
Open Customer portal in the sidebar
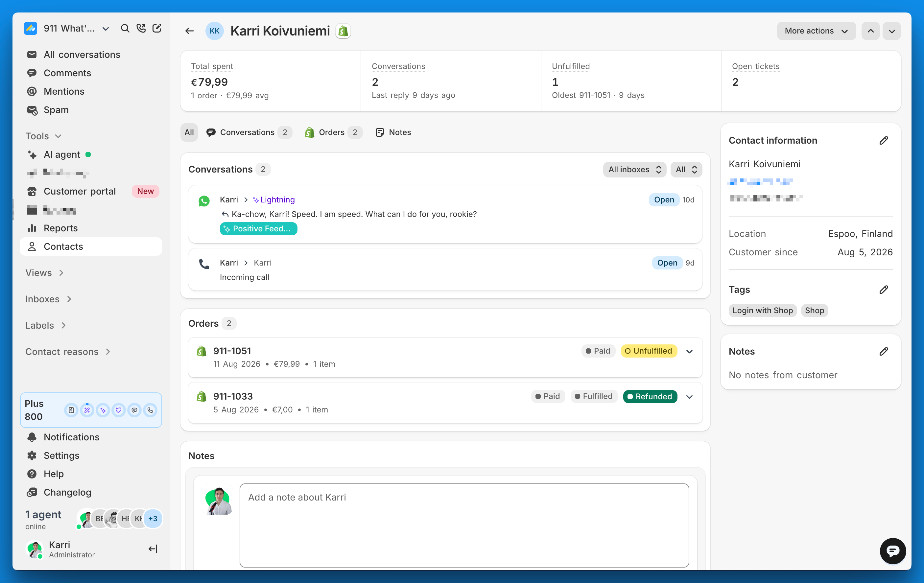coord(91,191)
